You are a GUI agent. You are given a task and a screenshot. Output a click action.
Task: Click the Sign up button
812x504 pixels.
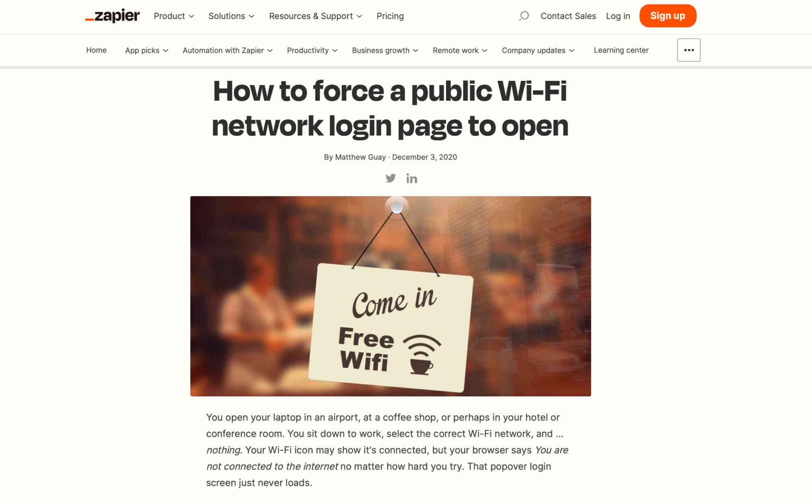[668, 16]
